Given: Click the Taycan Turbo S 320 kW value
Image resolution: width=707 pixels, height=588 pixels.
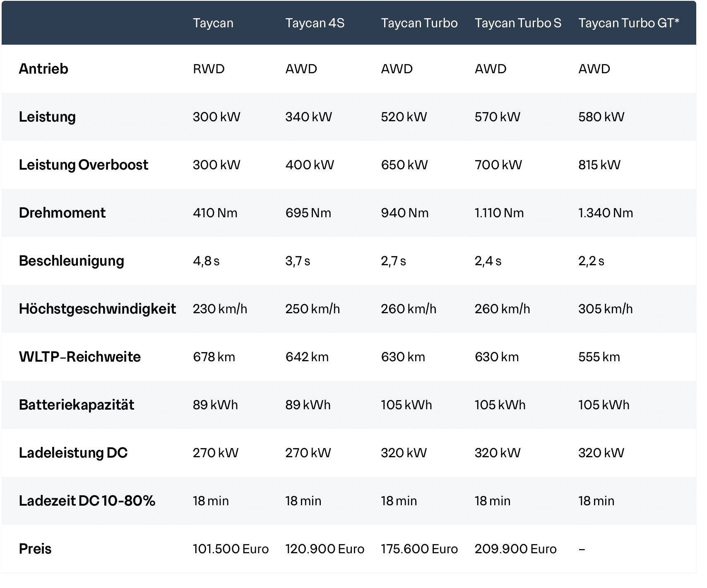Looking at the screenshot, I should click(x=498, y=453).
